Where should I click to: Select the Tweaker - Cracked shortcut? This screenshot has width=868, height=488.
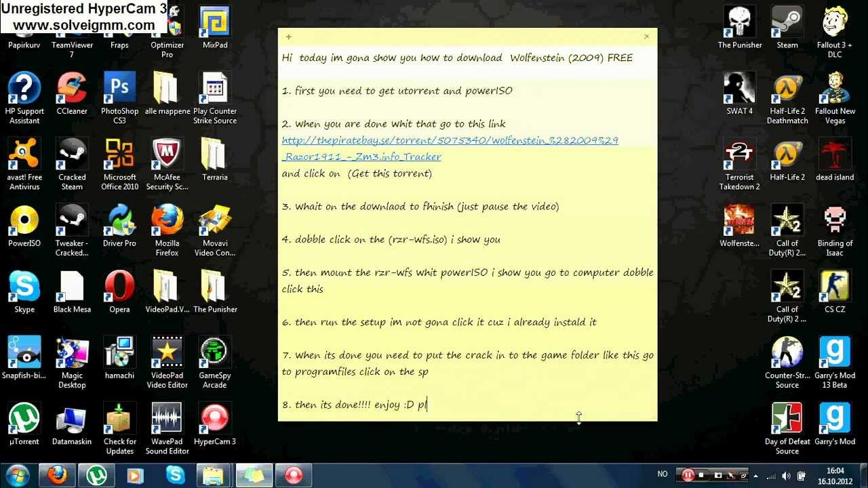[x=72, y=230]
